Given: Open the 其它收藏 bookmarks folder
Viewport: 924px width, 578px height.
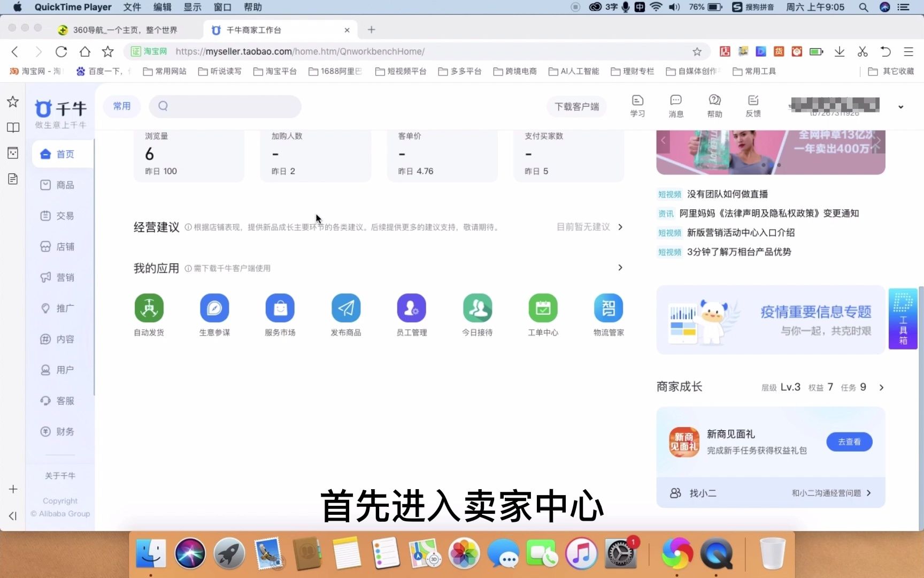Looking at the screenshot, I should pos(891,71).
